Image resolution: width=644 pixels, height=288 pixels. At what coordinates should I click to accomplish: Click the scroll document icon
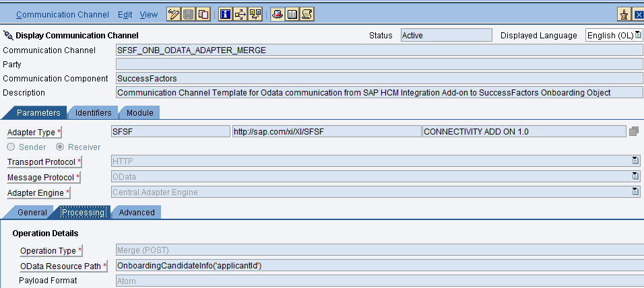(x=308, y=15)
